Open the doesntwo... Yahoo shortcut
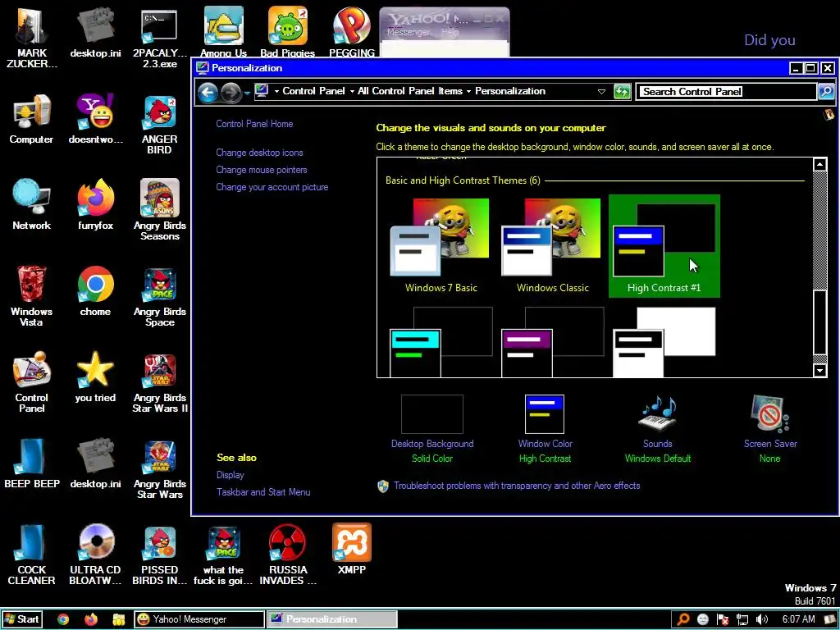 point(95,119)
